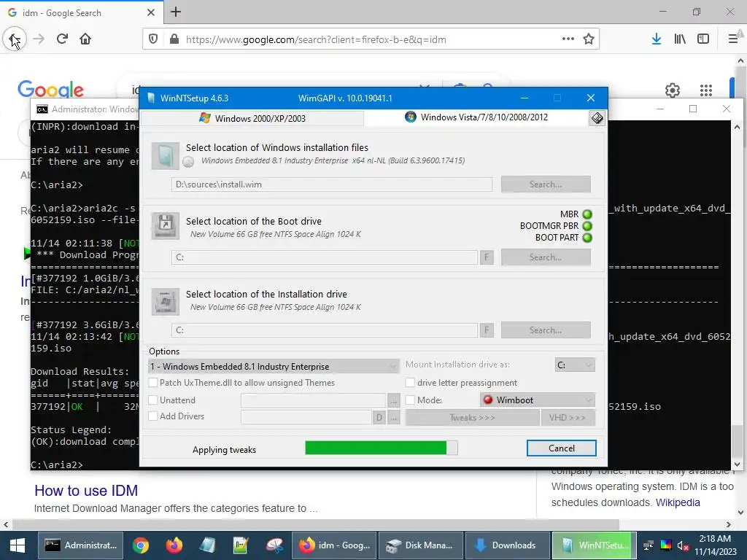Close the idm - Google Search tab
Screen dimensions: 747x560
[151, 12]
